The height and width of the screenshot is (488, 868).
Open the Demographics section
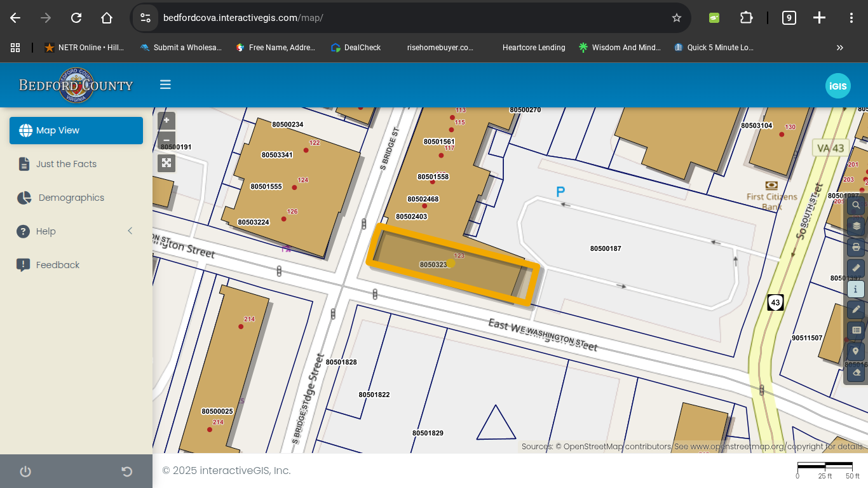pos(71,198)
